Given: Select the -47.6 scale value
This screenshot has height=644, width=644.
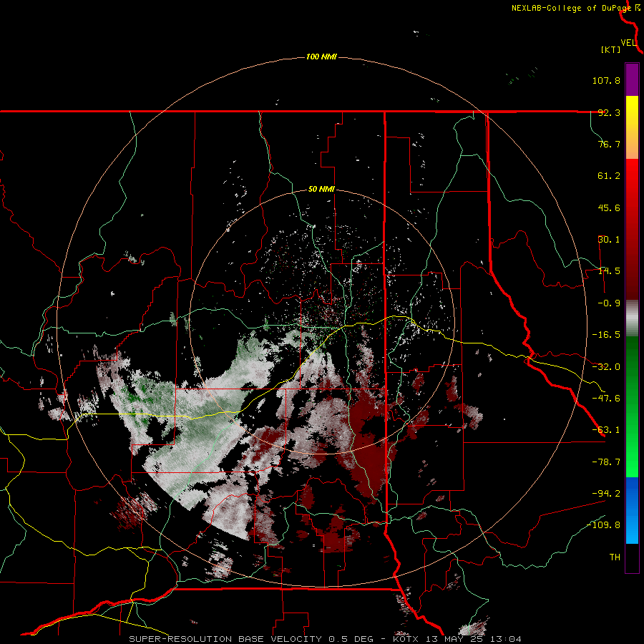Looking at the screenshot, I should point(606,399).
